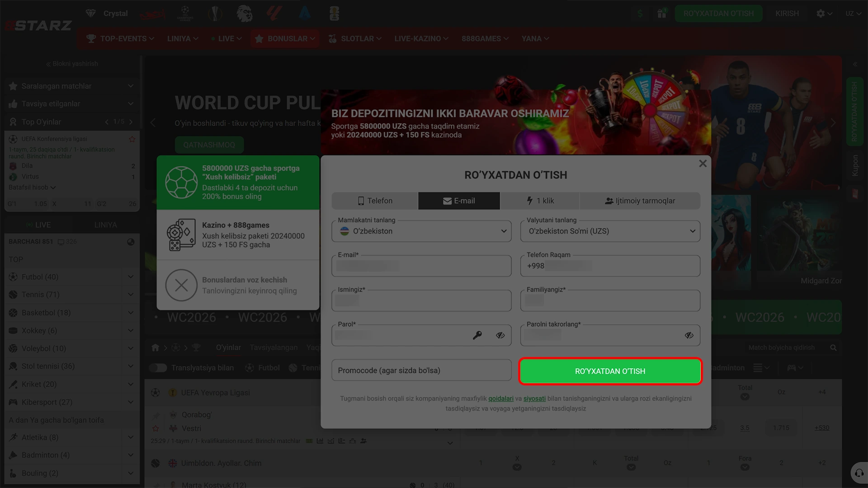Open the Mamlakatni tanlang country dropdown
This screenshot has height=488, width=868.
421,231
